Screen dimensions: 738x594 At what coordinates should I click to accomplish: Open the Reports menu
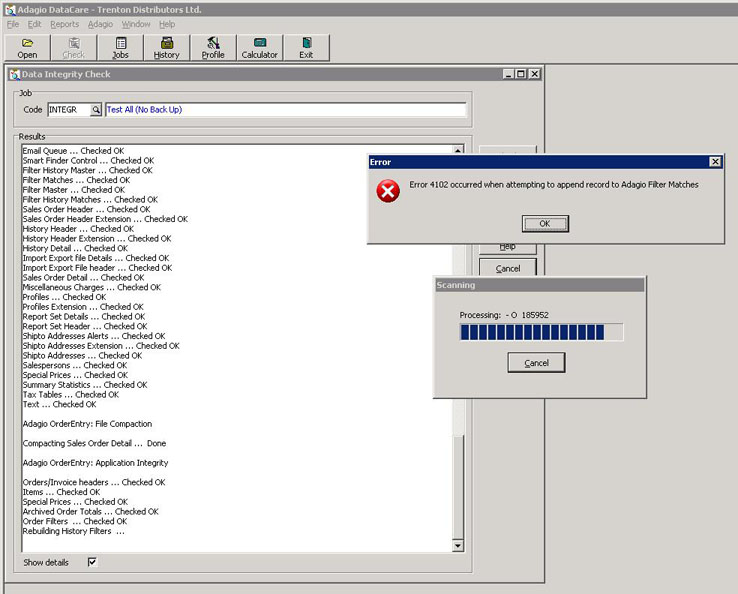coord(64,24)
